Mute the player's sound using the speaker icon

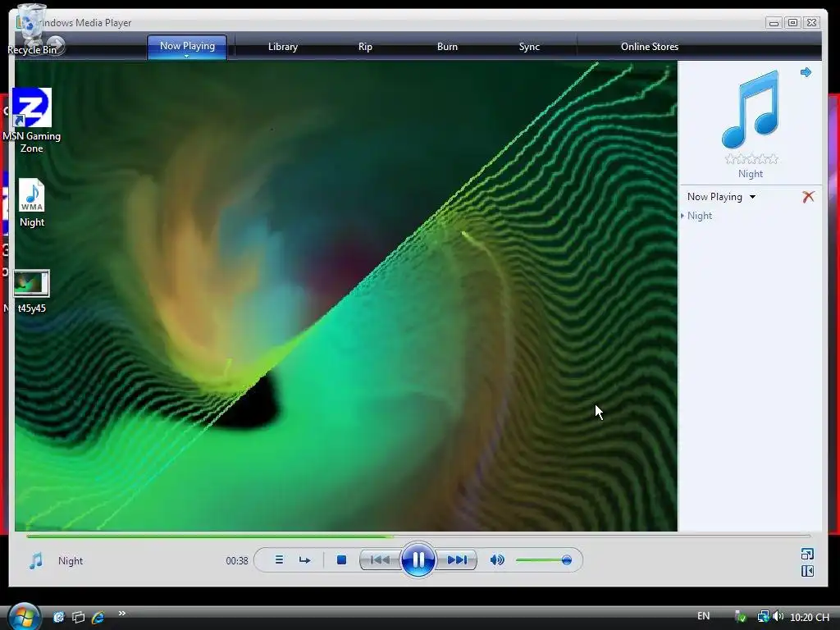click(x=497, y=559)
